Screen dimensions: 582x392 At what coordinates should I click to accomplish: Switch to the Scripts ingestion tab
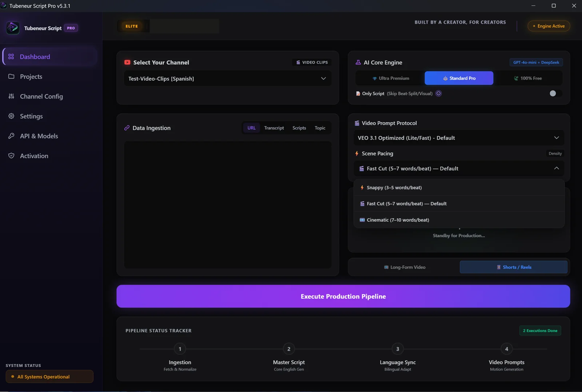pos(299,128)
